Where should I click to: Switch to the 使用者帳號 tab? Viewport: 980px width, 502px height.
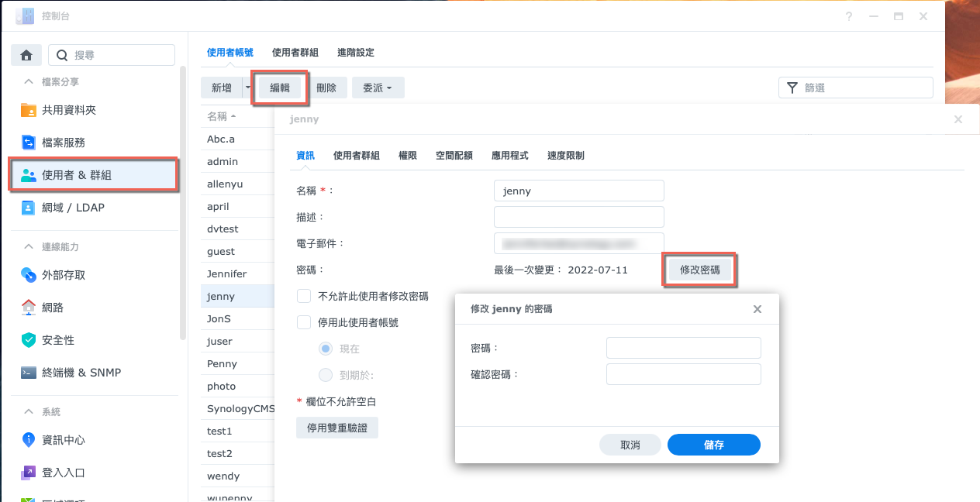pos(230,53)
